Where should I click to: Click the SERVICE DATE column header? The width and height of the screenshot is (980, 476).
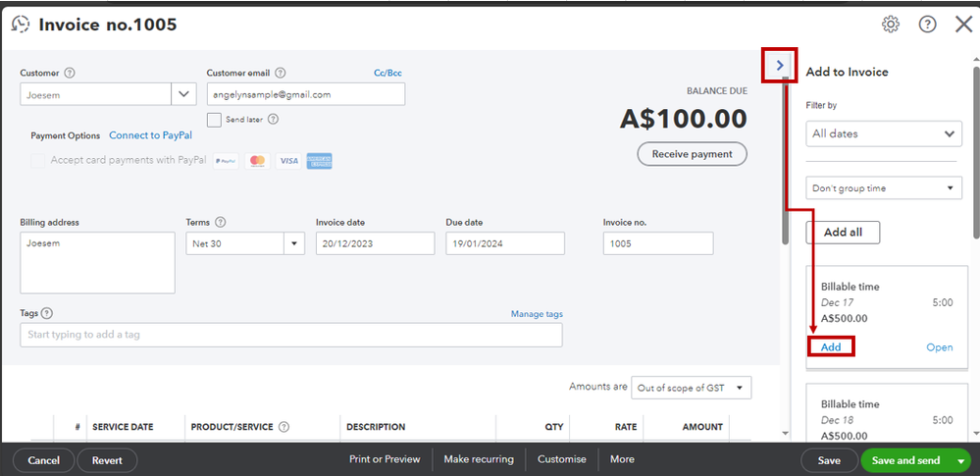coord(123,427)
